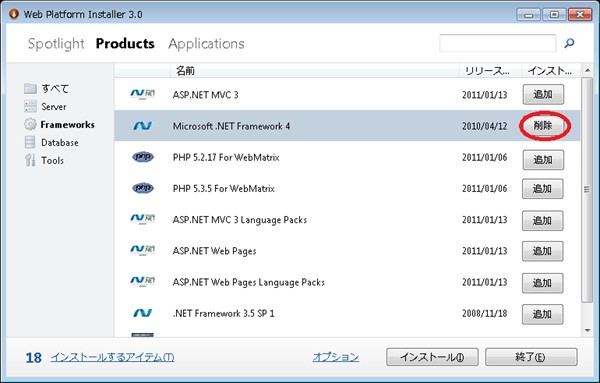Click the ASP.NET Web Pages Language Packs icon
Viewport: 600px width, 383px height.
tap(142, 282)
